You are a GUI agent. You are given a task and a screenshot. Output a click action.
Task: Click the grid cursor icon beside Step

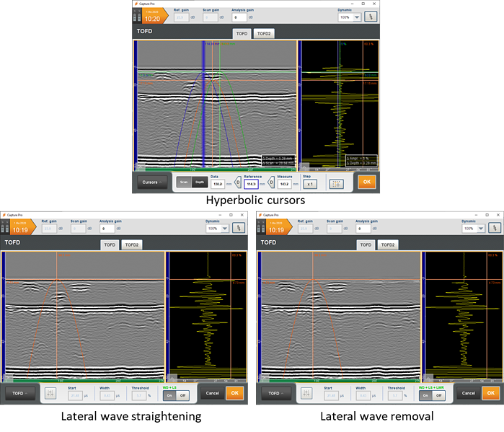pyautogui.click(x=337, y=184)
